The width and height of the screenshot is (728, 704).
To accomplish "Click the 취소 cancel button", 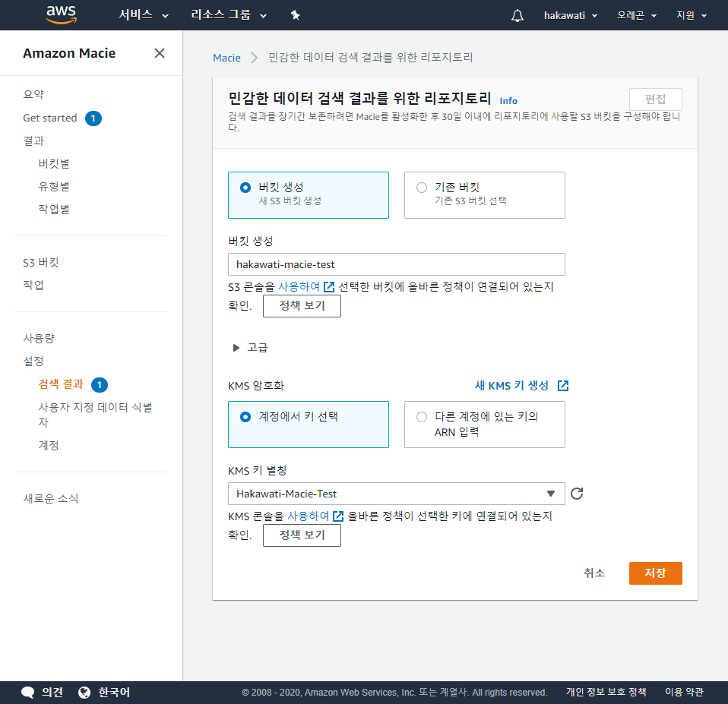I will pos(594,573).
